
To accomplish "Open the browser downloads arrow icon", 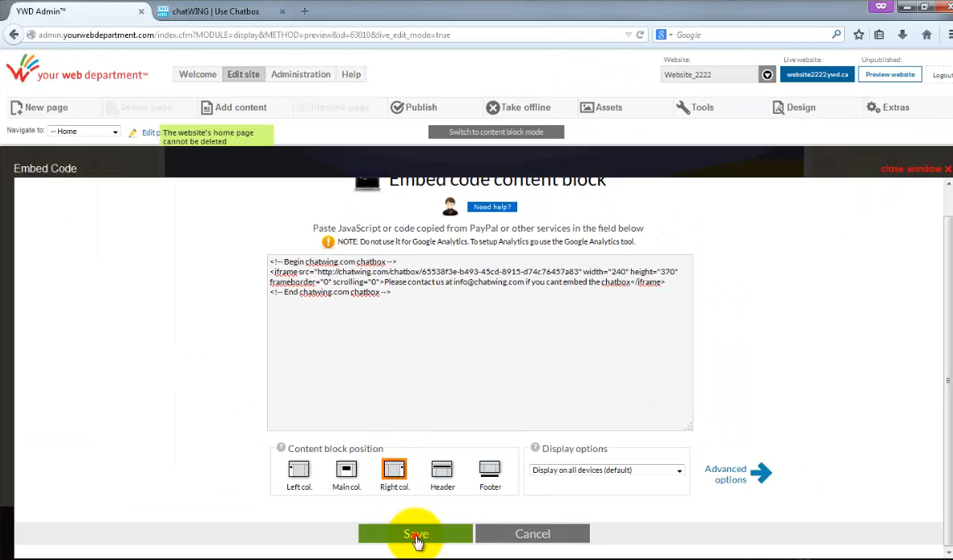I will point(902,35).
